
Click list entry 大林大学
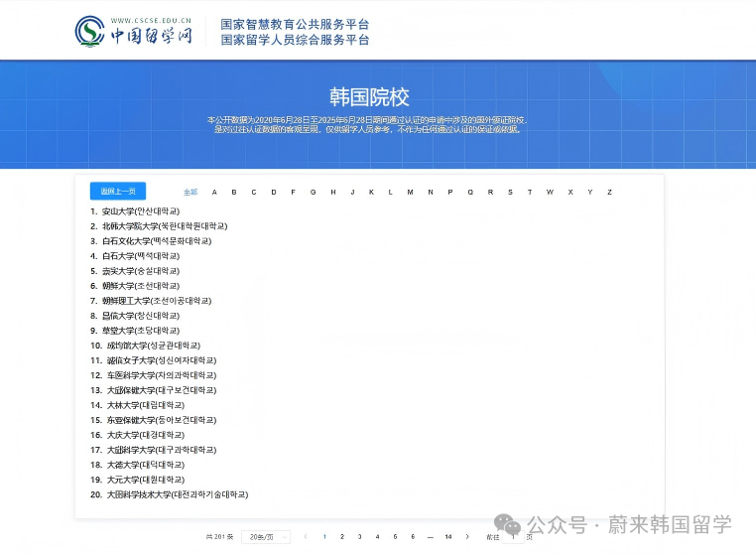coord(138,405)
